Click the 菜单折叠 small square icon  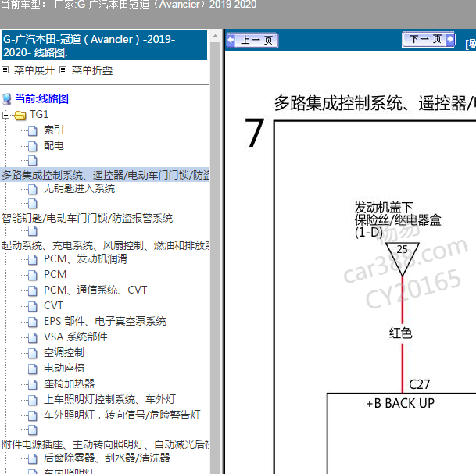(63, 70)
